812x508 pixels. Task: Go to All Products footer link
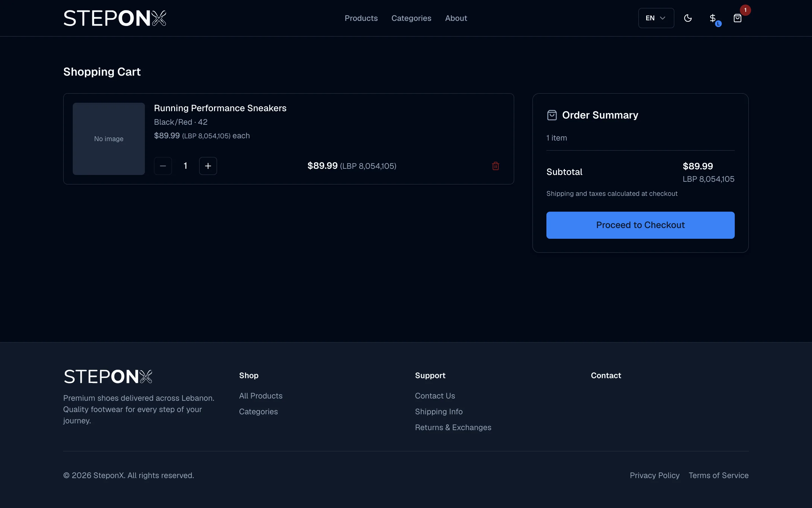tap(261, 396)
